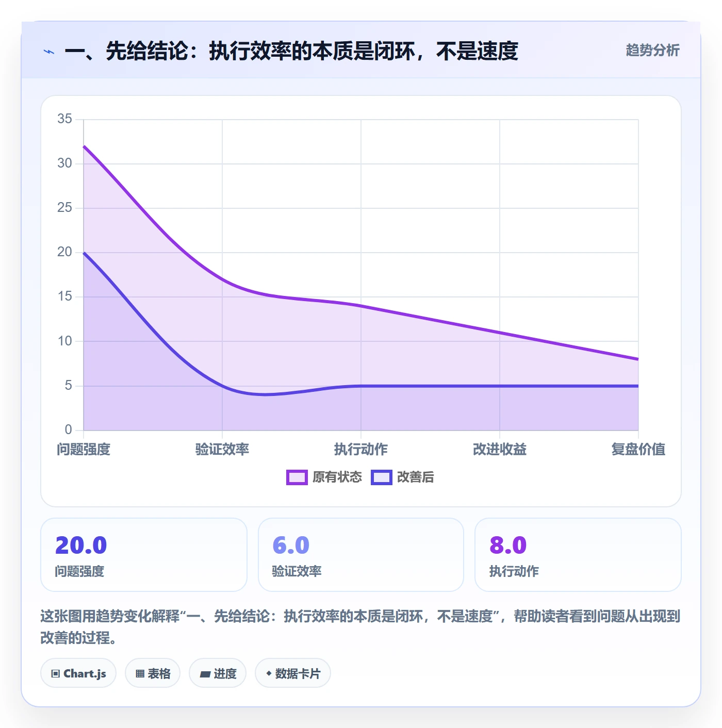Toggle the 改善后 legend swatch
This screenshot has height=728, width=722.
pyautogui.click(x=382, y=477)
